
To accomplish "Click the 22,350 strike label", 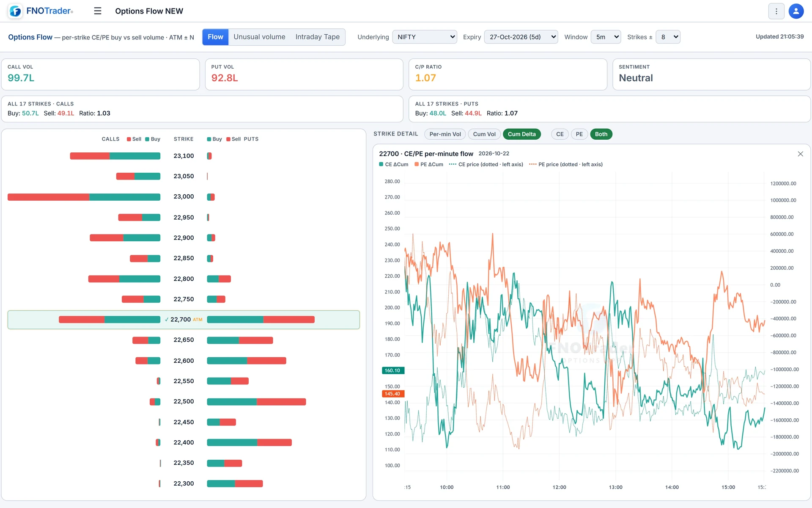I will (184, 463).
